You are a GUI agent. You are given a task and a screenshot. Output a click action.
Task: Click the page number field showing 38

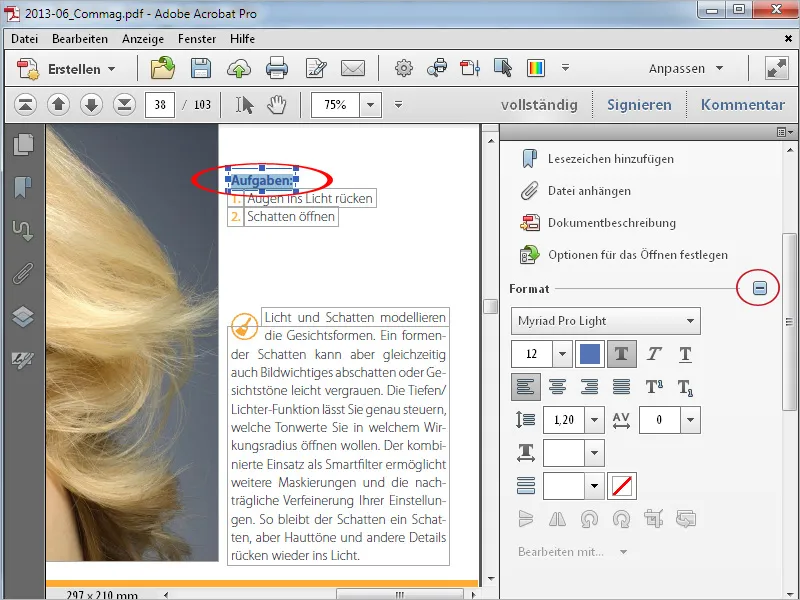click(x=160, y=105)
